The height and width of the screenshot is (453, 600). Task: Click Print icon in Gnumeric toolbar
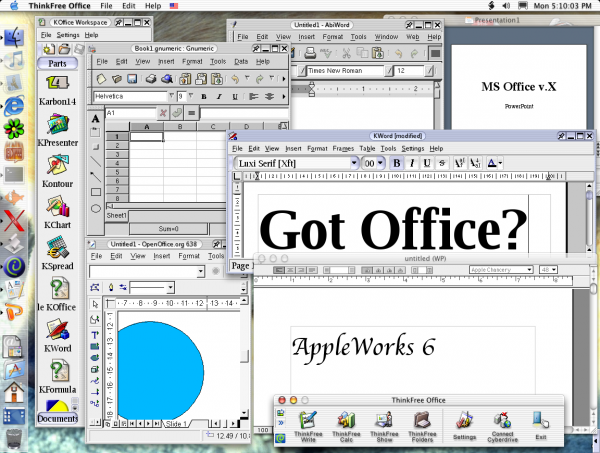pyautogui.click(x=151, y=79)
